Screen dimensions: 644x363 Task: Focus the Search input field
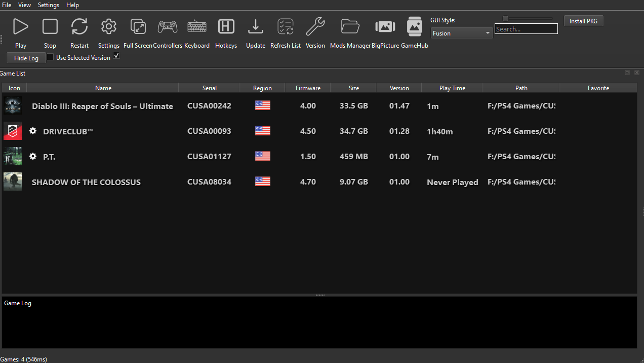point(526,29)
